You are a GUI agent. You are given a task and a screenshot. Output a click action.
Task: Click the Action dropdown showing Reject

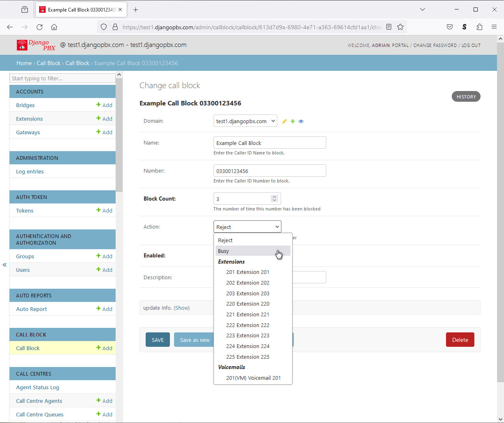click(x=247, y=227)
